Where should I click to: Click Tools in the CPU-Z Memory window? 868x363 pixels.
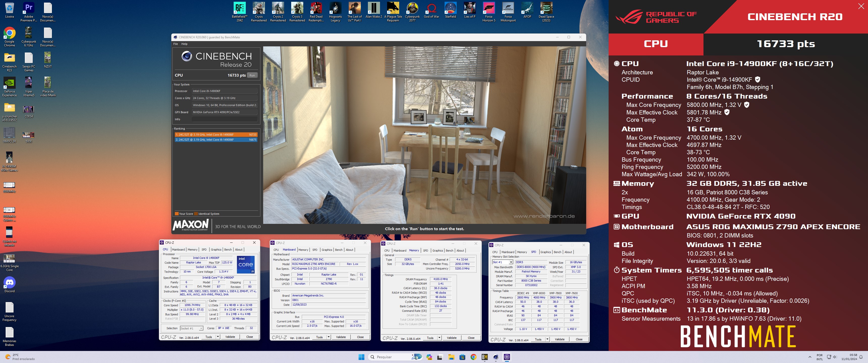coord(430,338)
